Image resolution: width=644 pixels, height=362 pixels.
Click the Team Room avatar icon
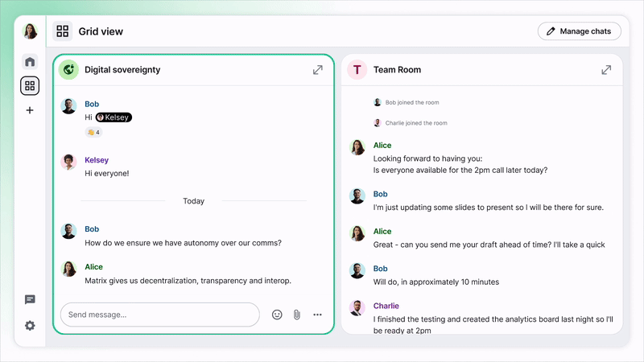[x=357, y=70]
